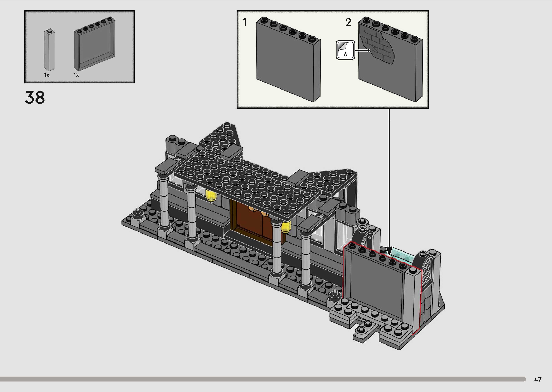Click the substep number 1 label
Screen dimensions: 552x392
click(245, 22)
